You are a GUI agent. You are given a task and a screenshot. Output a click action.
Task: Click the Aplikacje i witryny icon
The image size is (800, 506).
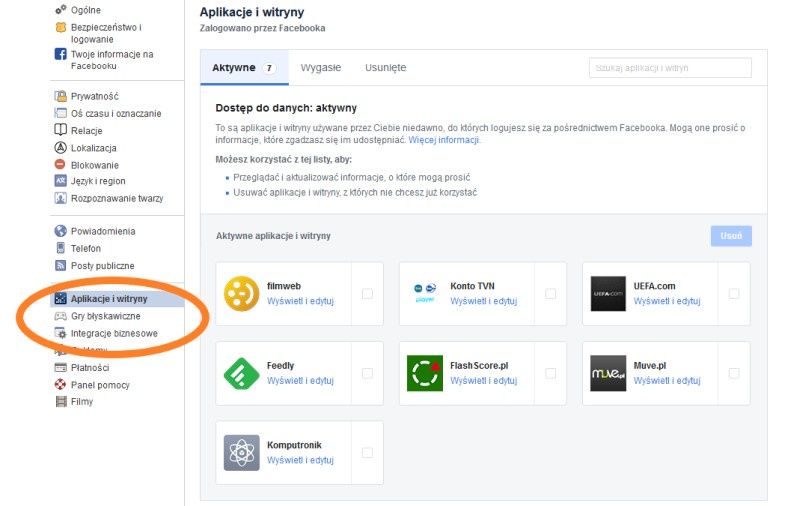[x=61, y=298]
